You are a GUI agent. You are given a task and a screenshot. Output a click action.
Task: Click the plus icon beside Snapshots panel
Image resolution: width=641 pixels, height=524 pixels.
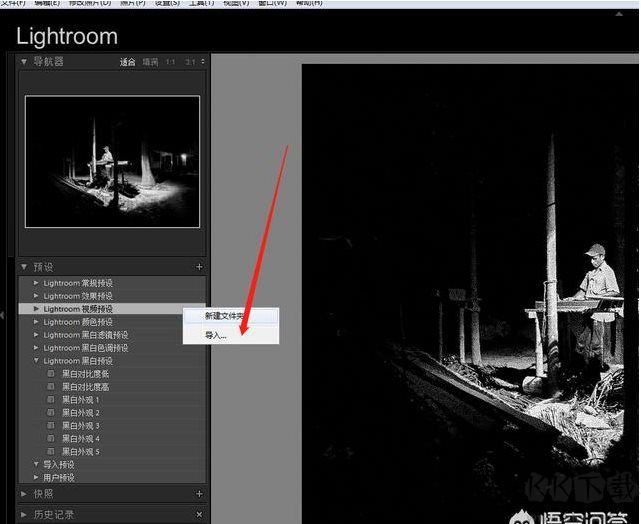click(199, 494)
